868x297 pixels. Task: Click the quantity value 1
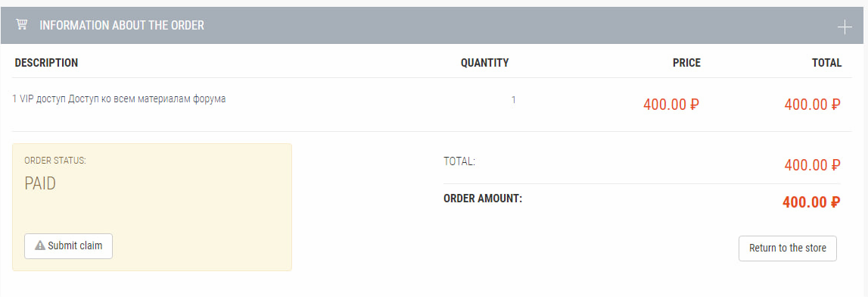coord(514,100)
